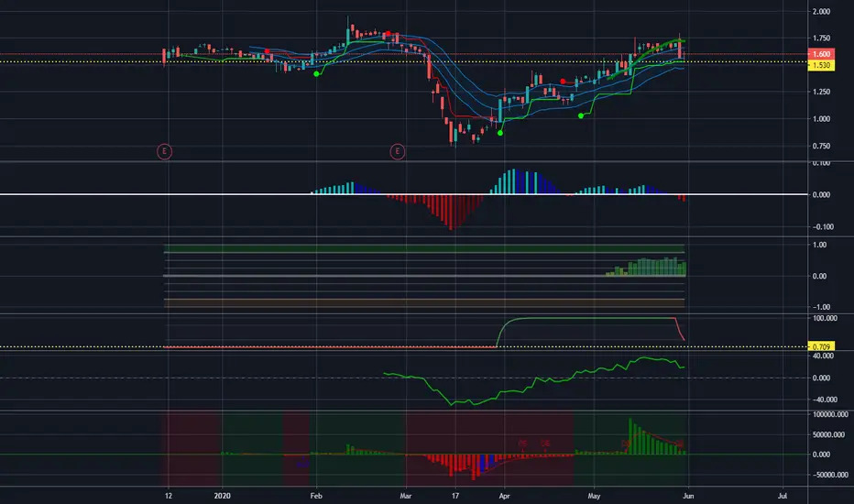Click the Apr date label on time axis
This screenshot has width=854, height=504.
[x=504, y=496]
